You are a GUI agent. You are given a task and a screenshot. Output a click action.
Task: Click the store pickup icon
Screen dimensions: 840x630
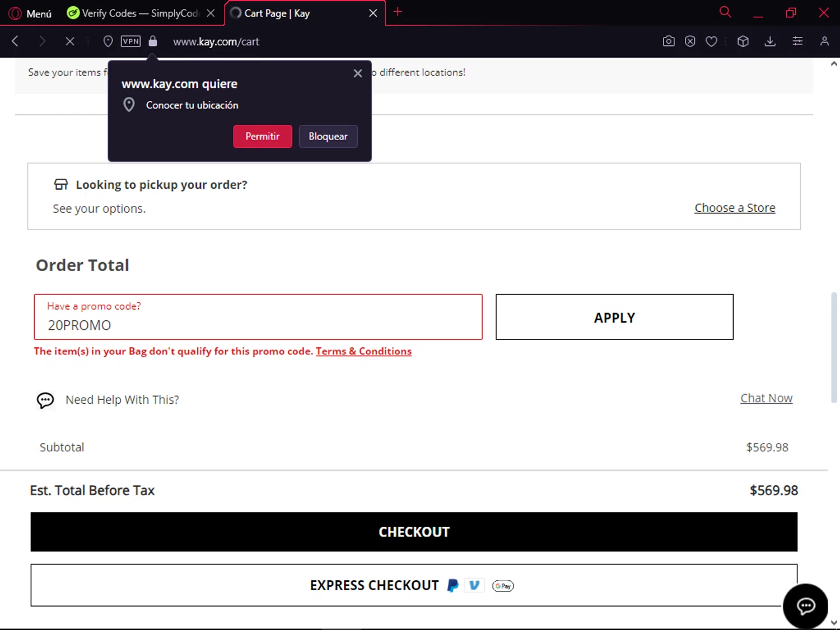60,184
